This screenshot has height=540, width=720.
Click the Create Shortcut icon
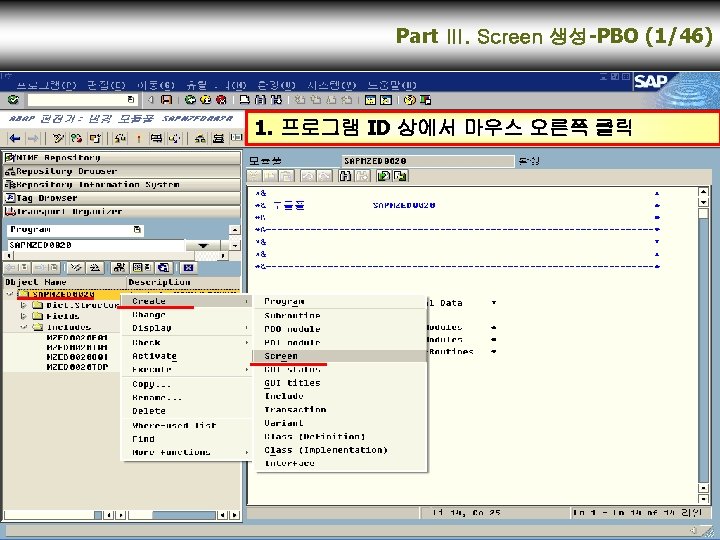[x=386, y=100]
